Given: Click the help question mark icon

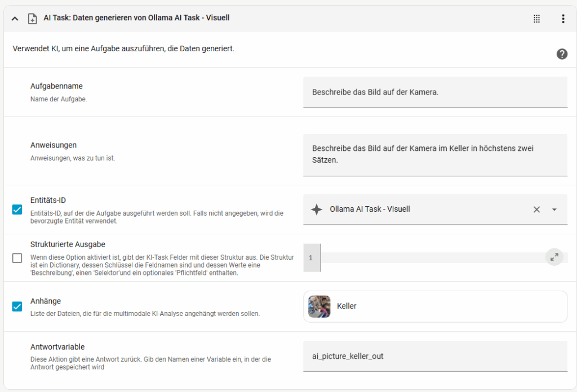Looking at the screenshot, I should click(x=562, y=54).
